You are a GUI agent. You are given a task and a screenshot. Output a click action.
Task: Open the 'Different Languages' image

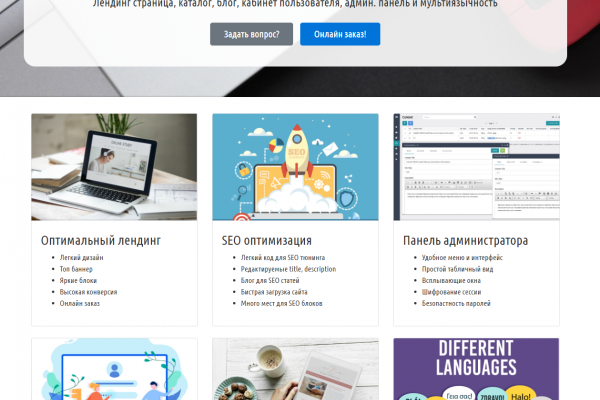point(476,369)
